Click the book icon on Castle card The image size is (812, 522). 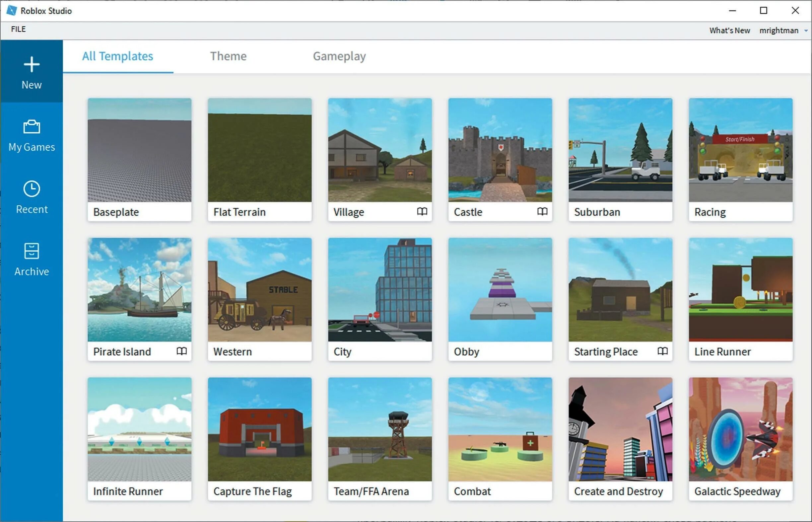542,211
